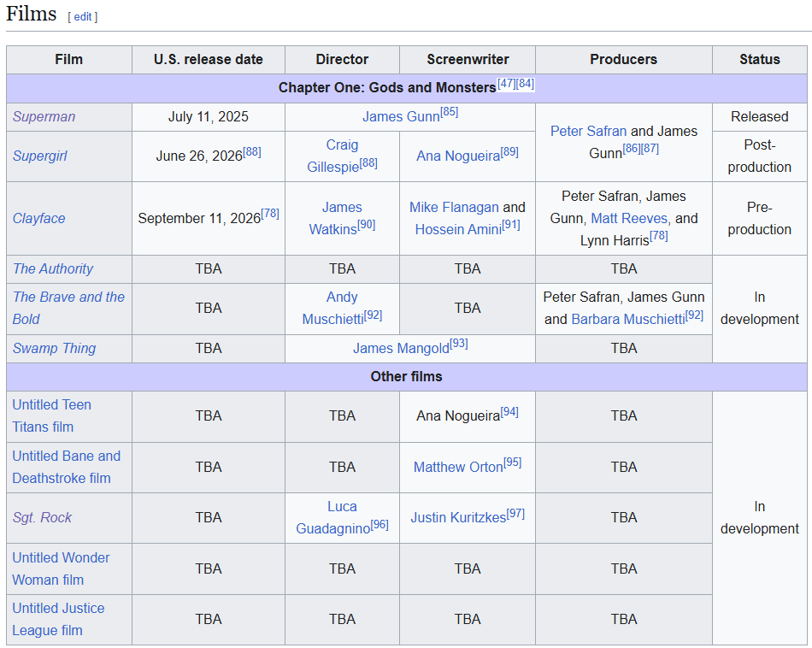Click citation [97] after Justin Kuritzkes

coord(515,513)
